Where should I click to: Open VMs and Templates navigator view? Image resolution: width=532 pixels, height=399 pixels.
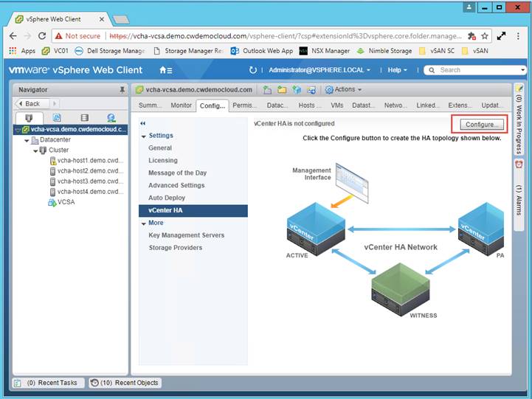57,117
